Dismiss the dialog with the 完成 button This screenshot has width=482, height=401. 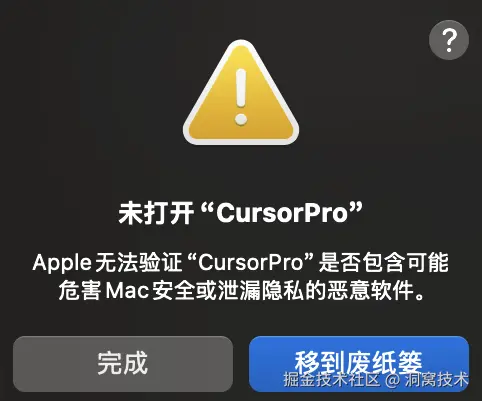point(123,364)
